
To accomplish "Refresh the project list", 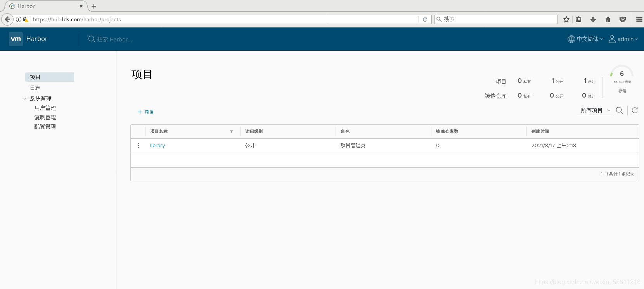I will [x=635, y=110].
